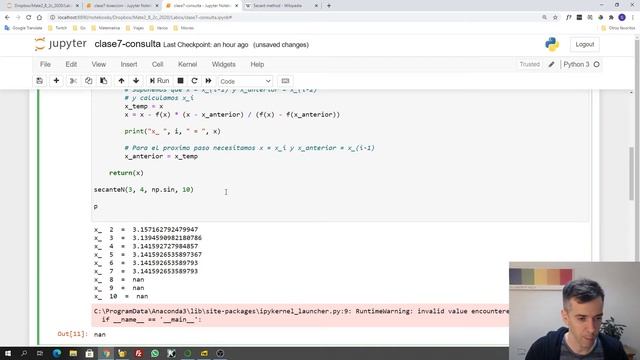Screen dimensions: 640x360
Task: Open the Kernel menu
Action: tap(187, 64)
